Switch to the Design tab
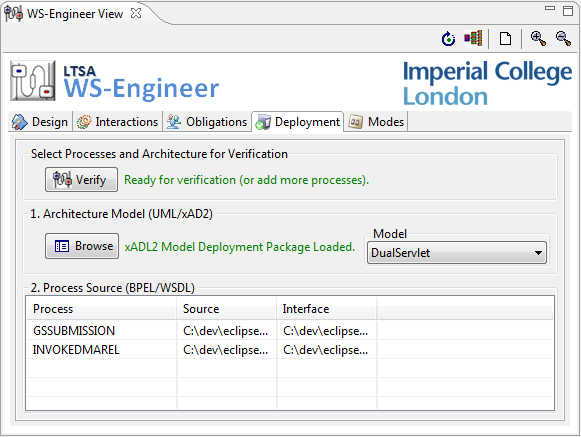Viewport: 581px width, 437px height. click(40, 122)
